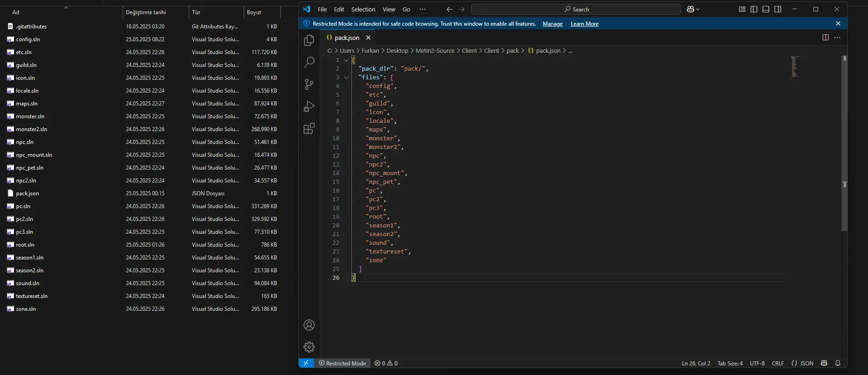Image resolution: width=868 pixels, height=375 pixels.
Task: Click the notifications bell in status bar
Action: click(x=838, y=363)
